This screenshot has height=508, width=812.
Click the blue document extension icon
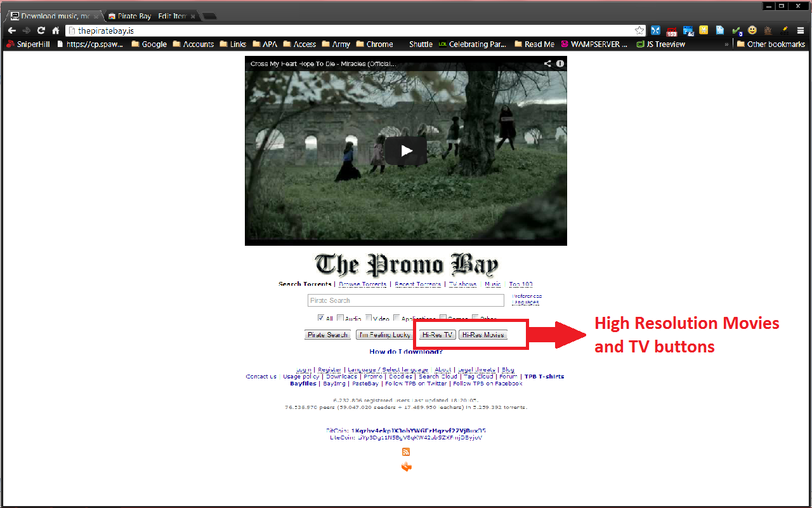tap(720, 30)
